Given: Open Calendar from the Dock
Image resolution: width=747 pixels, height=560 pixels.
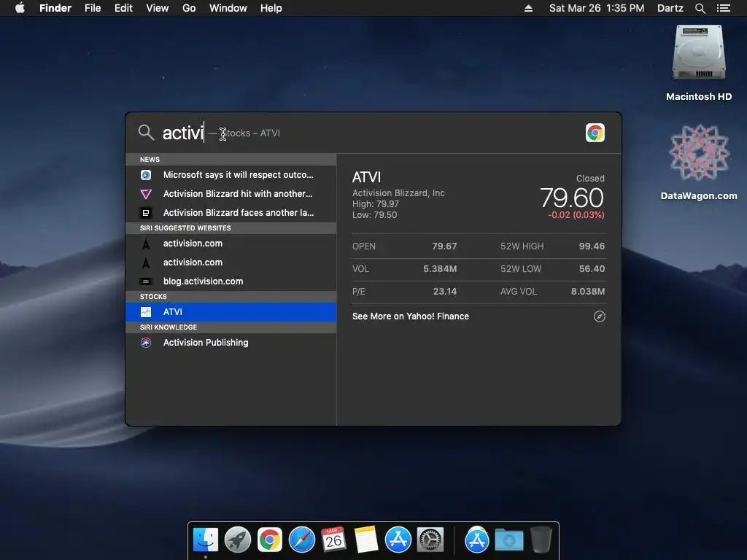Looking at the screenshot, I should 333,540.
